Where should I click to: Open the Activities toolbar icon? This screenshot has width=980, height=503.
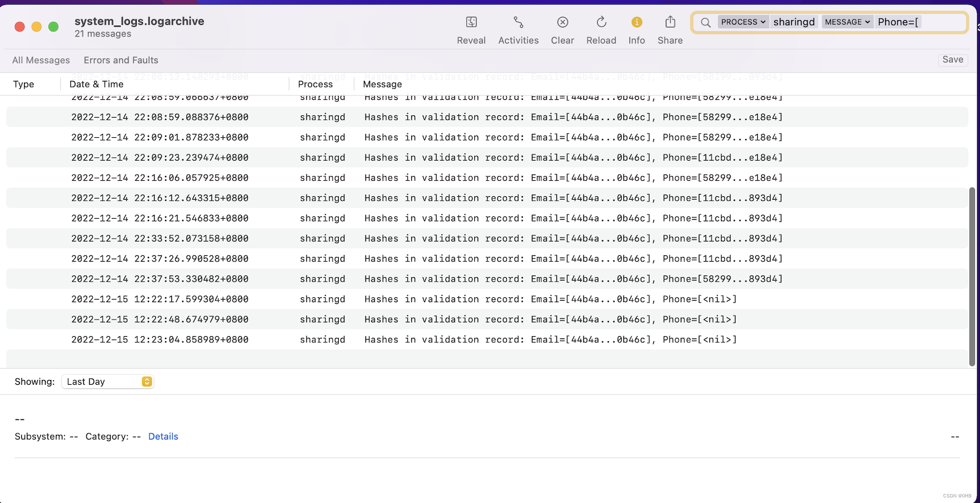pos(518,22)
